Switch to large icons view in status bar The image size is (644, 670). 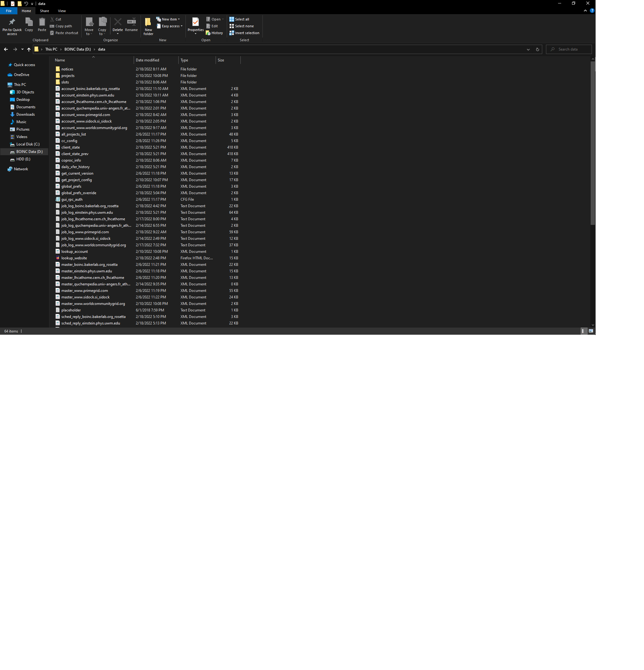(x=591, y=331)
